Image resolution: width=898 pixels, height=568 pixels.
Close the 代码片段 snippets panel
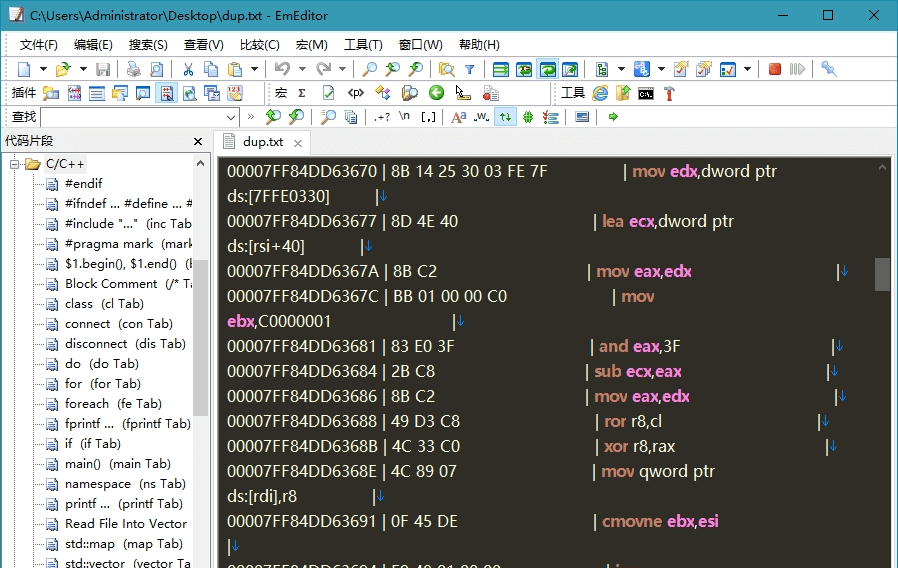(198, 141)
